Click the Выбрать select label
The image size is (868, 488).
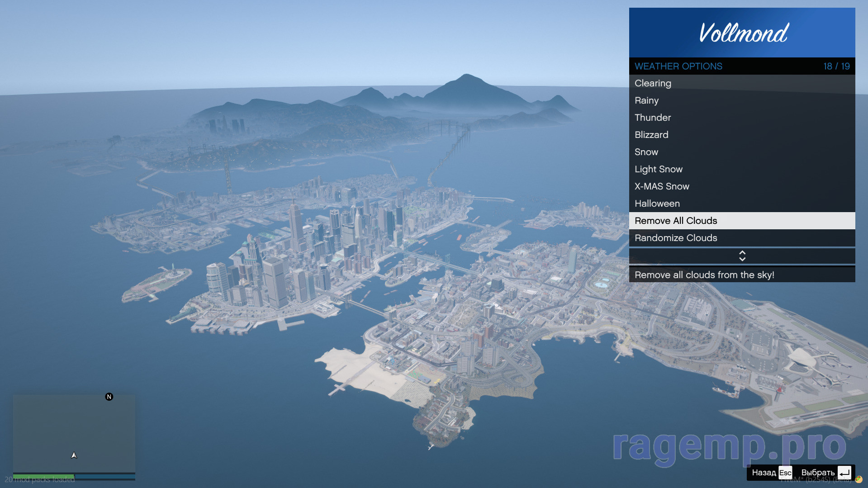[x=818, y=473]
